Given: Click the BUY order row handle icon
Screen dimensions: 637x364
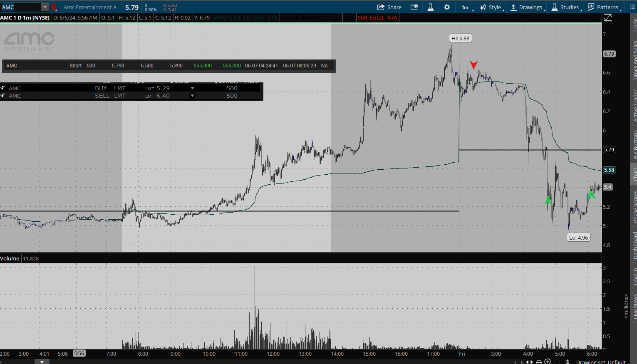Looking at the screenshot, I should [2, 88].
